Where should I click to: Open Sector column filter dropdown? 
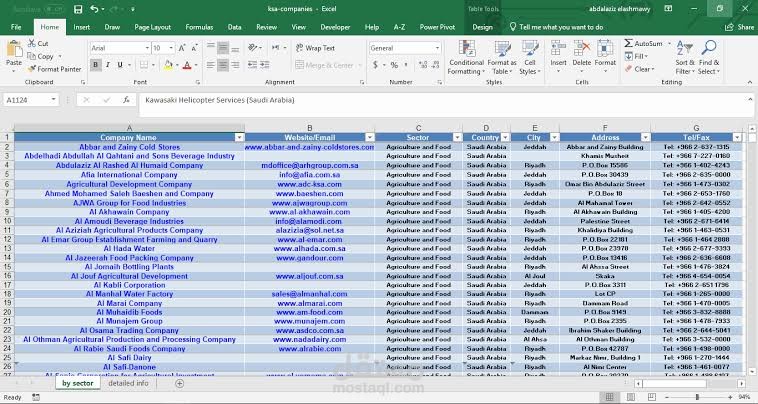pos(457,138)
